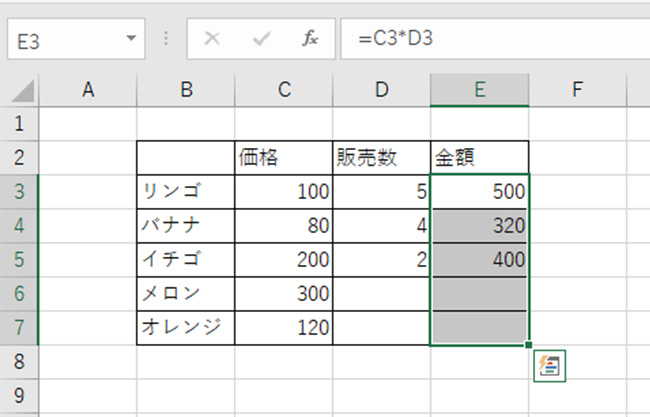650x417 pixels.
Task: Select the イチゴ cell
Action: tap(186, 260)
